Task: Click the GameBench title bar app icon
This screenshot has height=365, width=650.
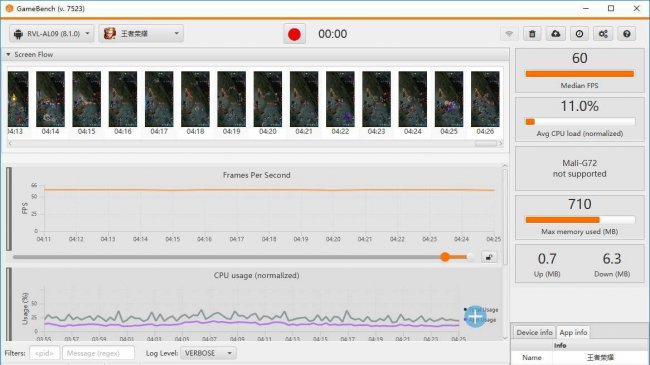Action: (x=9, y=8)
